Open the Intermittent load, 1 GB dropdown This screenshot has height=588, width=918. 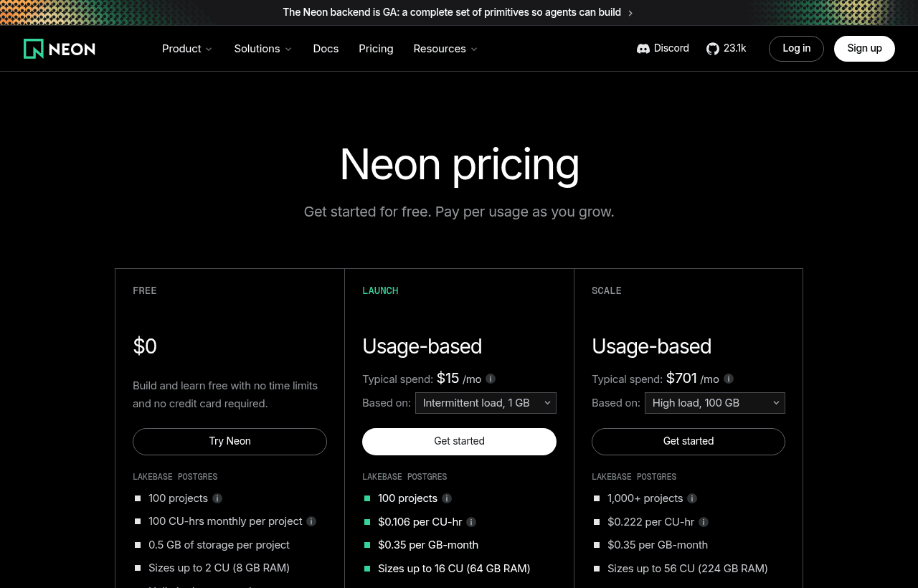[486, 403]
